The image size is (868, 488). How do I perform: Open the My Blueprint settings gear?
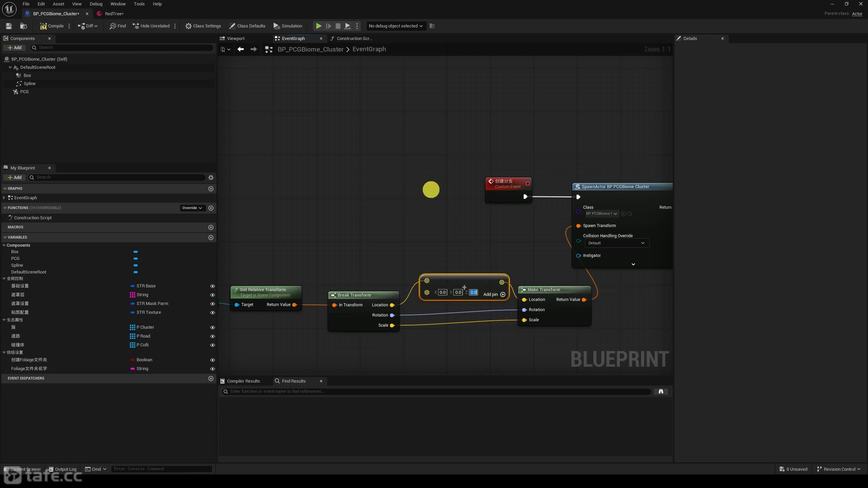(x=211, y=178)
